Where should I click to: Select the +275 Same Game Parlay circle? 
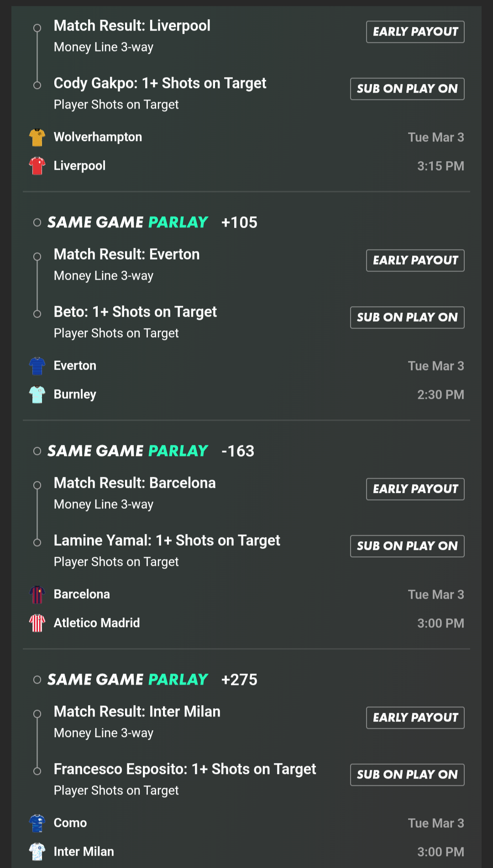click(x=37, y=680)
